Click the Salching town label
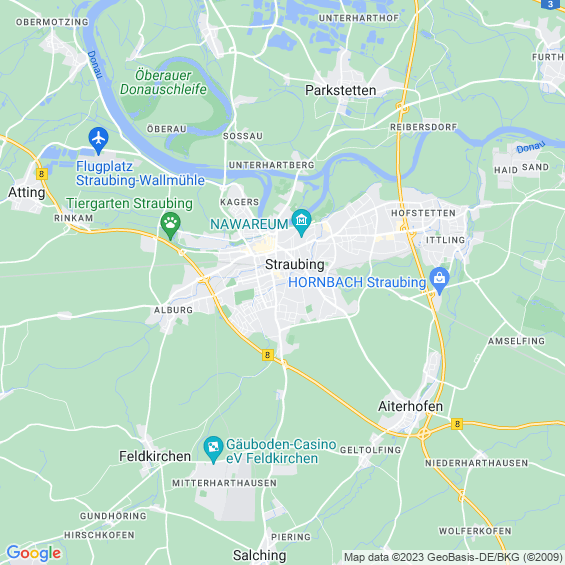Viewport: 565px width, 565px height. (x=259, y=555)
